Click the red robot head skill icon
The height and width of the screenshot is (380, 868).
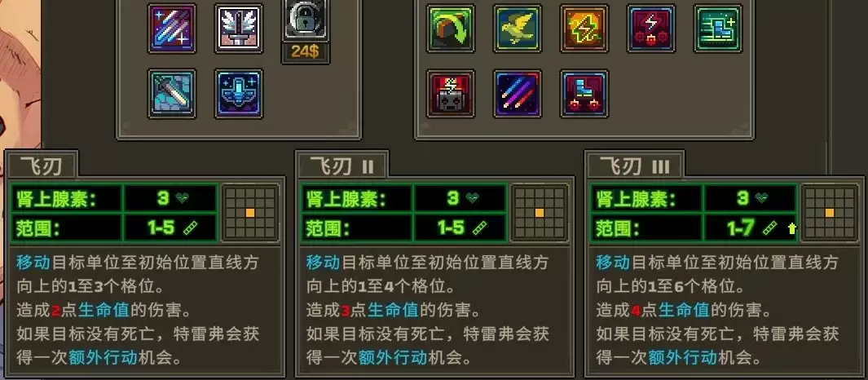(451, 94)
